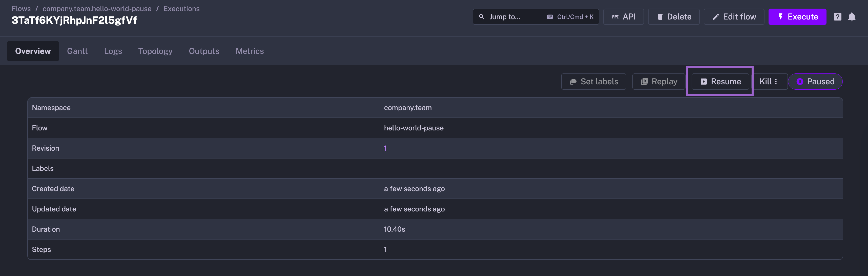Viewport: 868px width, 276px height.
Task: Switch to the Gantt tab
Action: point(77,51)
